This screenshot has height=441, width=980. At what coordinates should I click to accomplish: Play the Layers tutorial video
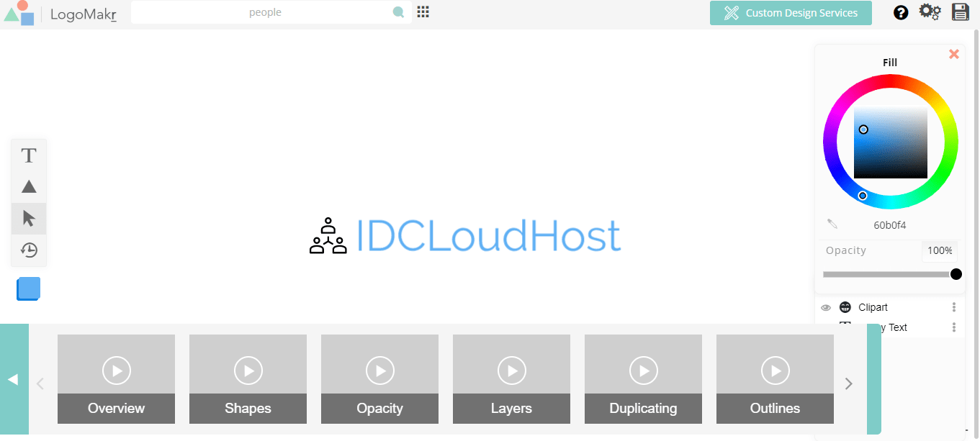point(511,371)
